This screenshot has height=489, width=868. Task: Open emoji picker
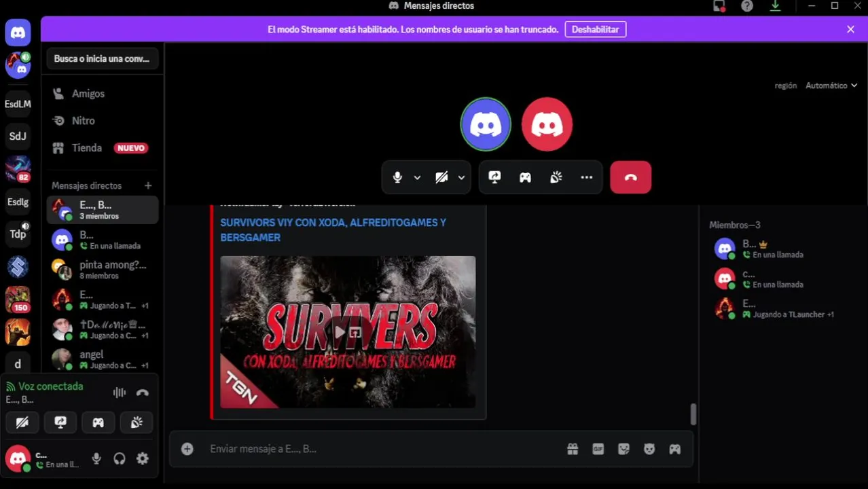649,449
